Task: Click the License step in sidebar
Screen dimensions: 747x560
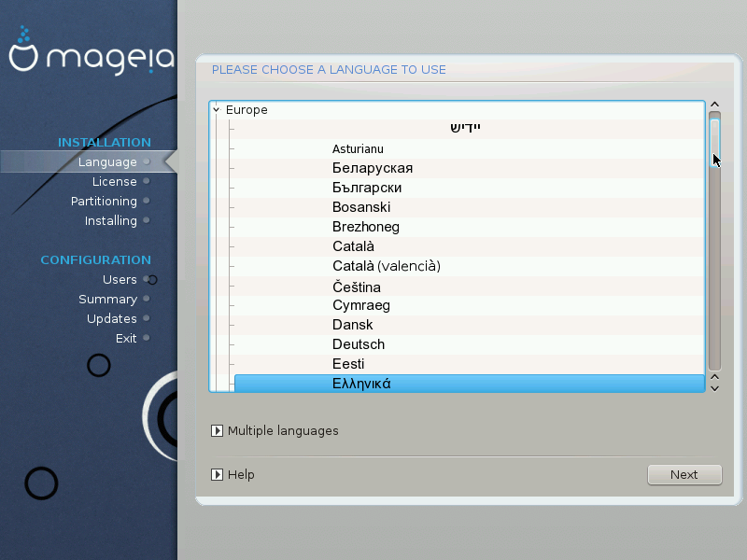Action: [x=114, y=181]
